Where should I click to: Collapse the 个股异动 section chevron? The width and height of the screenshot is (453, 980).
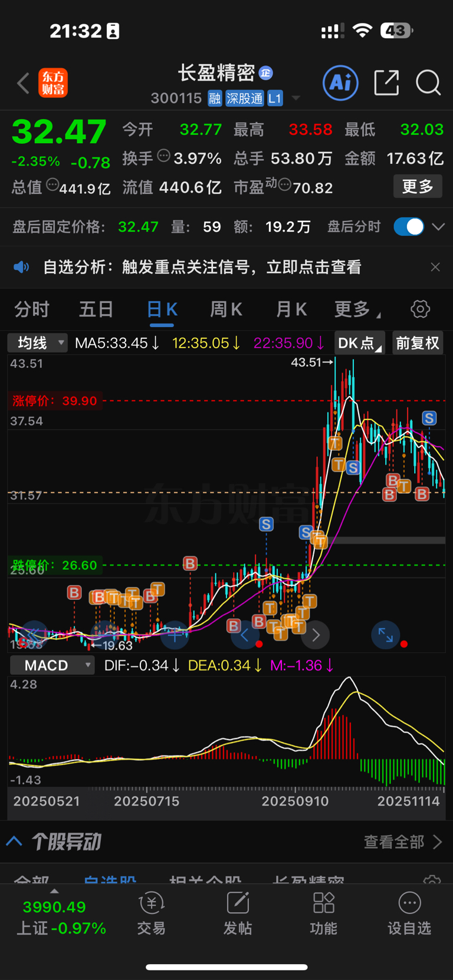click(x=14, y=842)
